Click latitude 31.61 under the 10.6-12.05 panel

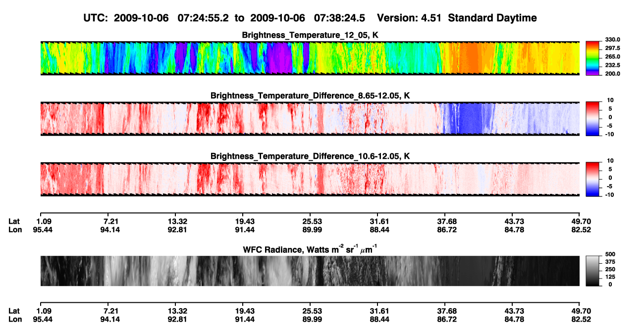pyautogui.click(x=380, y=221)
